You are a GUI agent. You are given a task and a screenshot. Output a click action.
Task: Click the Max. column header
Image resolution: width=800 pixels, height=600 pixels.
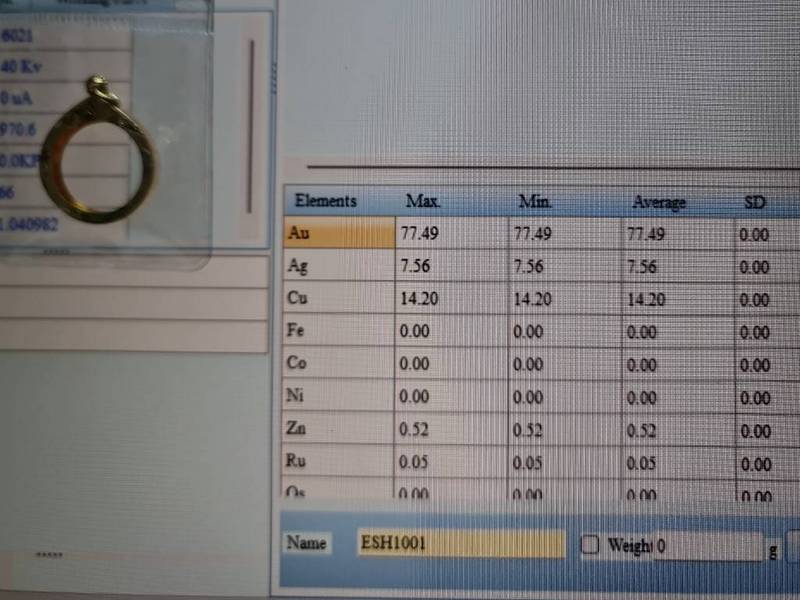pos(423,202)
